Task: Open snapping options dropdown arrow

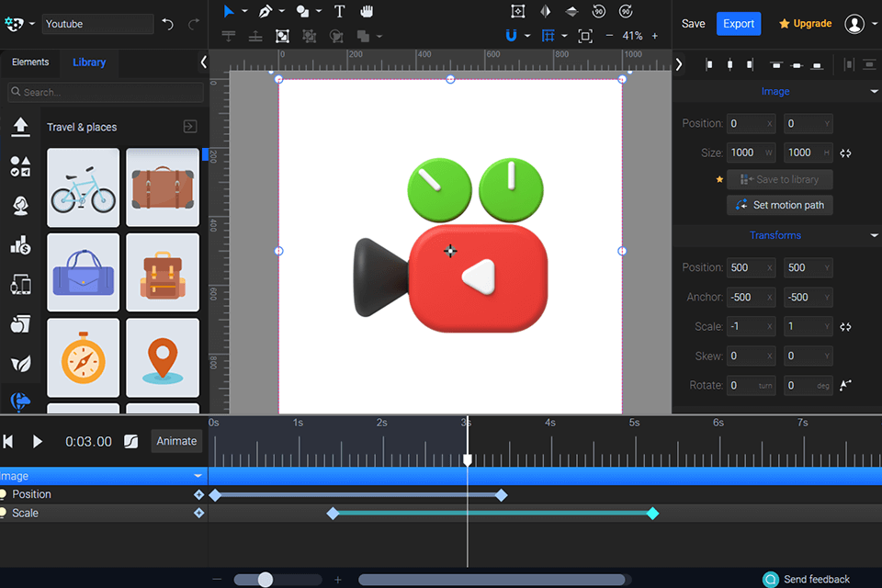Action: 527,36
